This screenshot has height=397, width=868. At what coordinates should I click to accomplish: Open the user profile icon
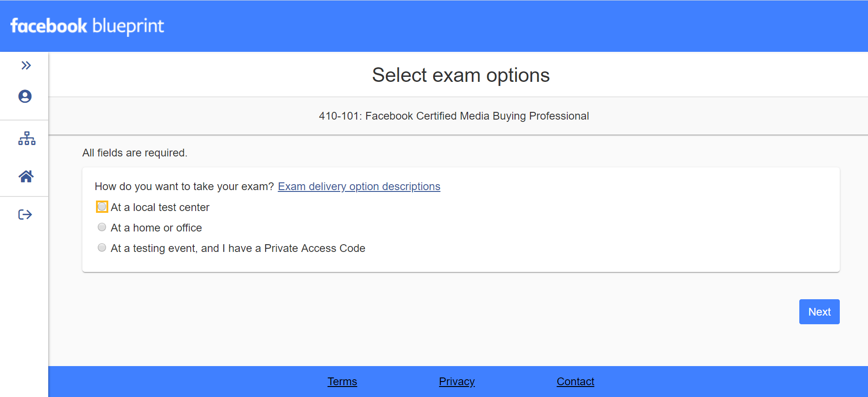[x=25, y=96]
